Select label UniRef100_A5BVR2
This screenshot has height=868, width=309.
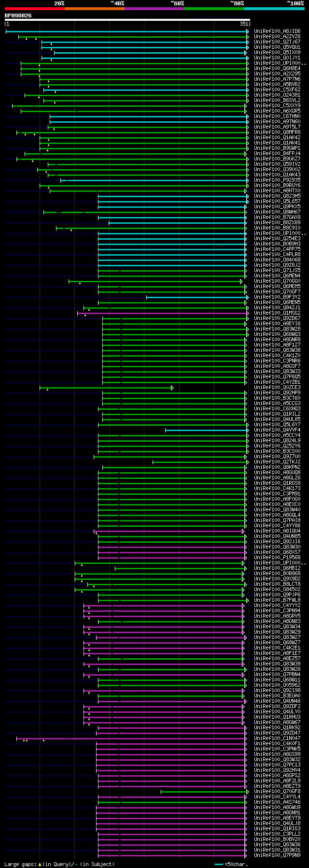tap(277, 85)
